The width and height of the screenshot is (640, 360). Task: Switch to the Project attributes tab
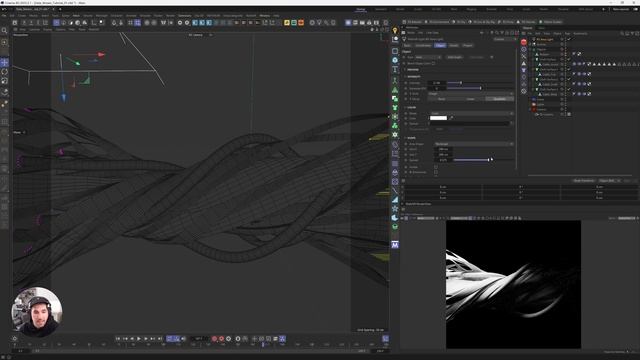pos(468,45)
